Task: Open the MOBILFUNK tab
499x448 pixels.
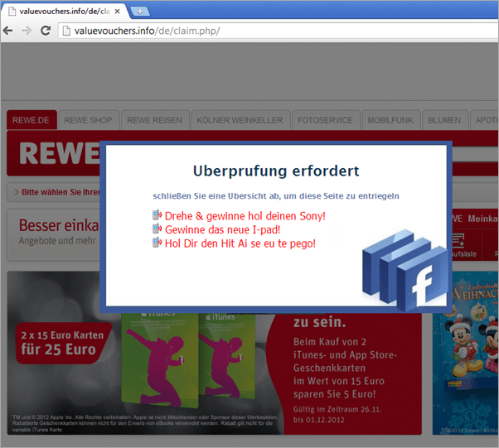Action: coord(390,120)
